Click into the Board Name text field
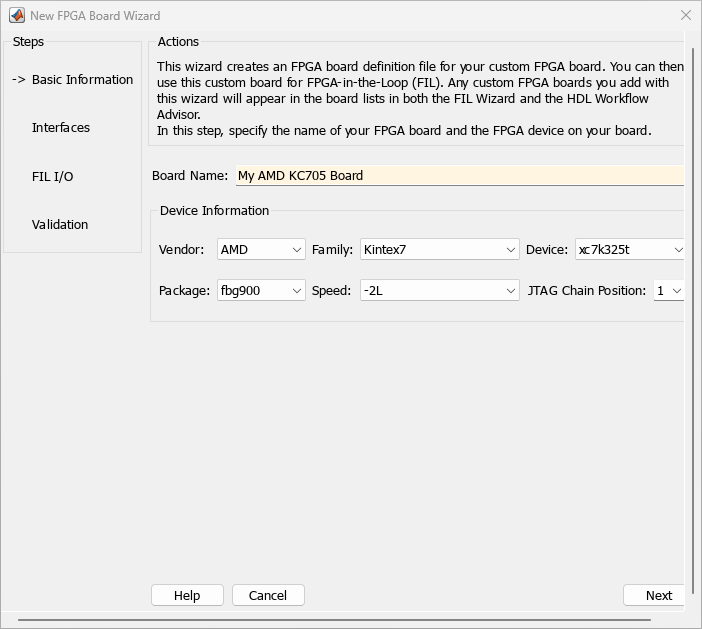The width and height of the screenshot is (702, 629). pos(459,176)
